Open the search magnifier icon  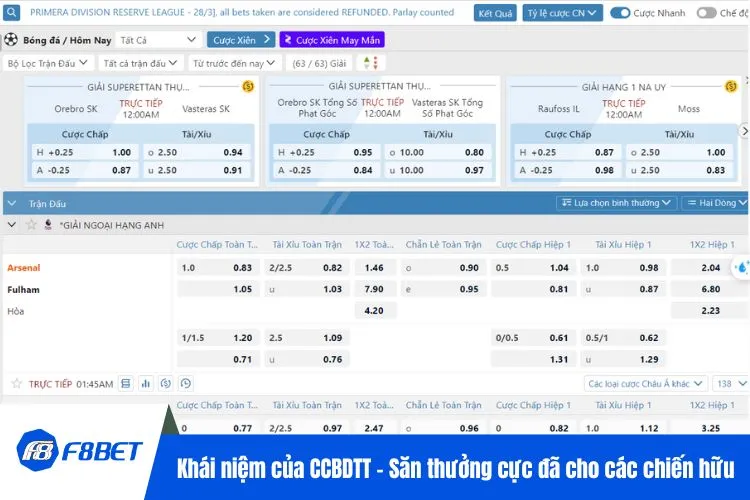[x=11, y=12]
